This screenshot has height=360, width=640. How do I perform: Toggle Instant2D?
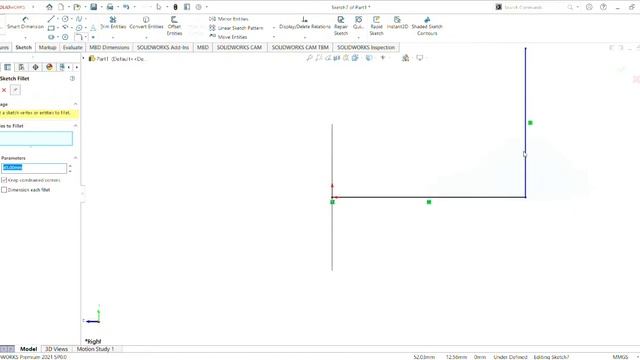click(x=397, y=23)
